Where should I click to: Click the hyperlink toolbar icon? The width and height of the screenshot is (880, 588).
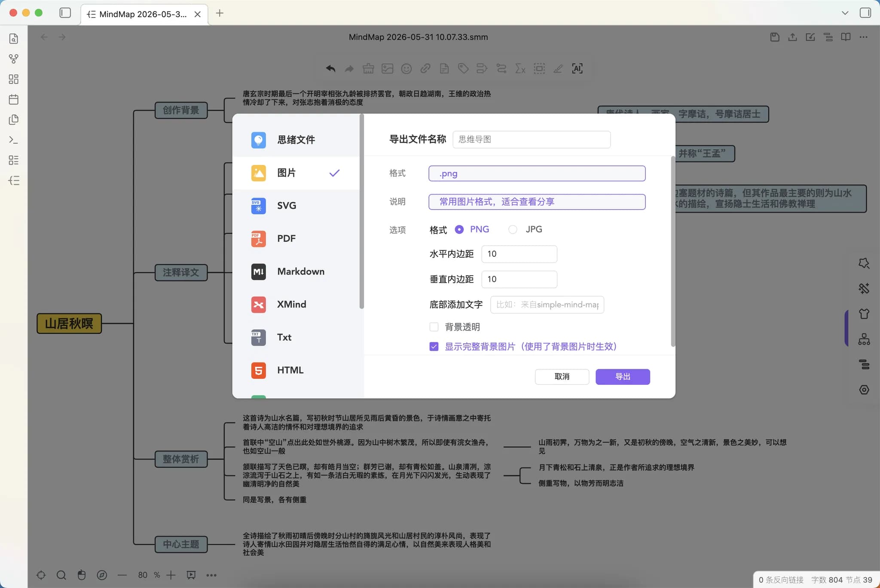click(425, 69)
